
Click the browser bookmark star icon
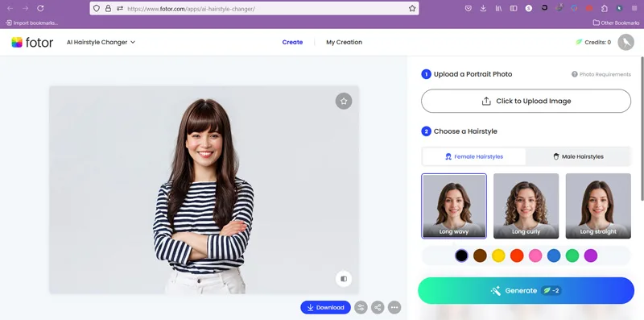pyautogui.click(x=412, y=8)
